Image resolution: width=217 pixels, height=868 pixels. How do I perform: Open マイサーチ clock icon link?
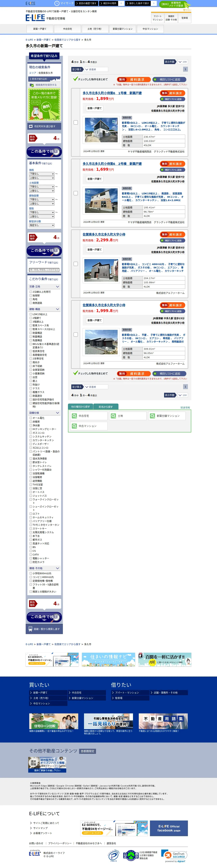(64, 3)
